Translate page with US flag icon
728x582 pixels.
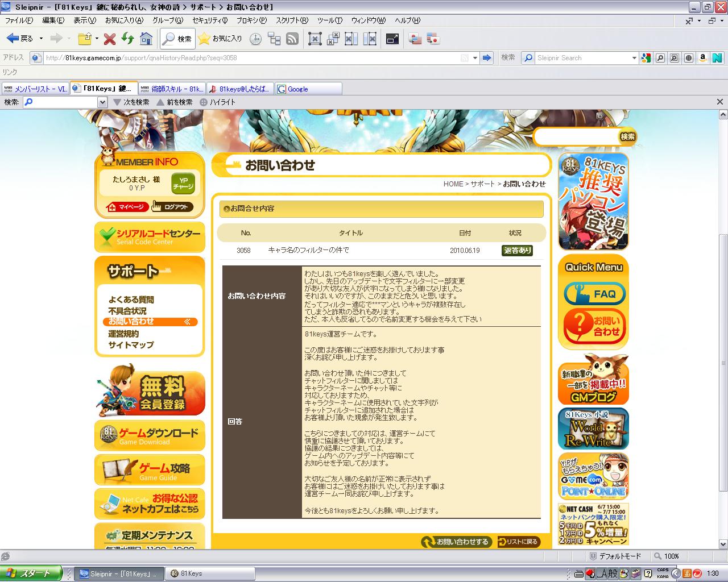[415, 39]
